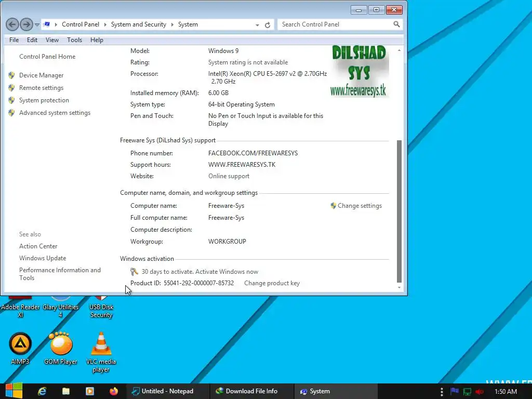This screenshot has width=532, height=399.
Task: Open Advanced system settings
Action: point(55,113)
